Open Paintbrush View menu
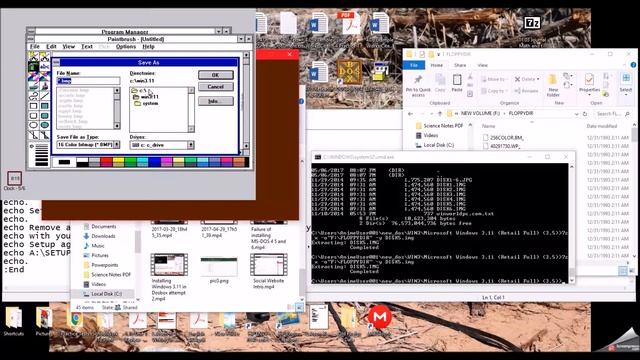The height and width of the screenshot is (360, 640). [x=69, y=47]
